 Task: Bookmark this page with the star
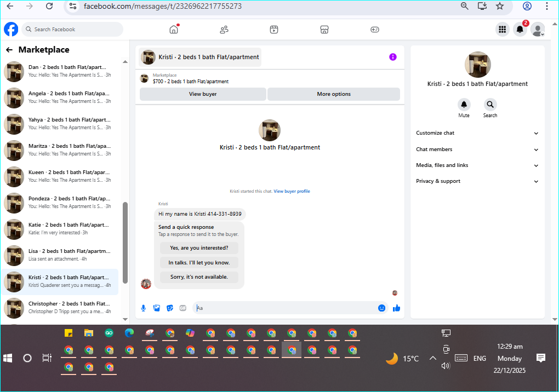[x=500, y=6]
